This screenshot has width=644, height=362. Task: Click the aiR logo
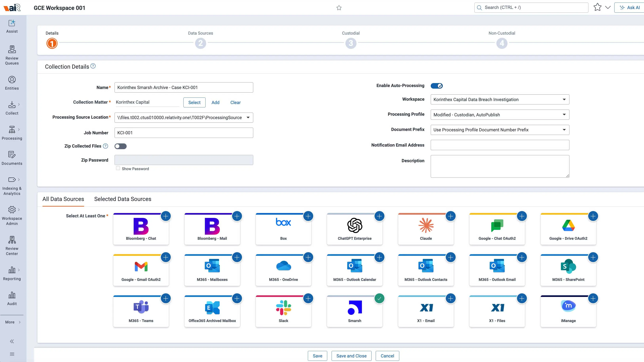click(x=12, y=8)
